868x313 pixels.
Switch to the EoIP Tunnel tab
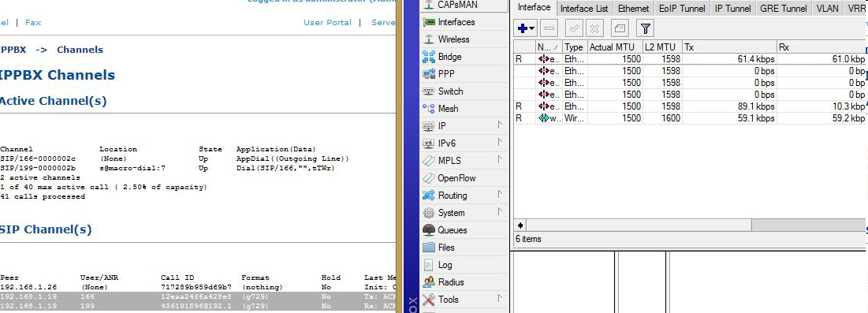point(682,9)
